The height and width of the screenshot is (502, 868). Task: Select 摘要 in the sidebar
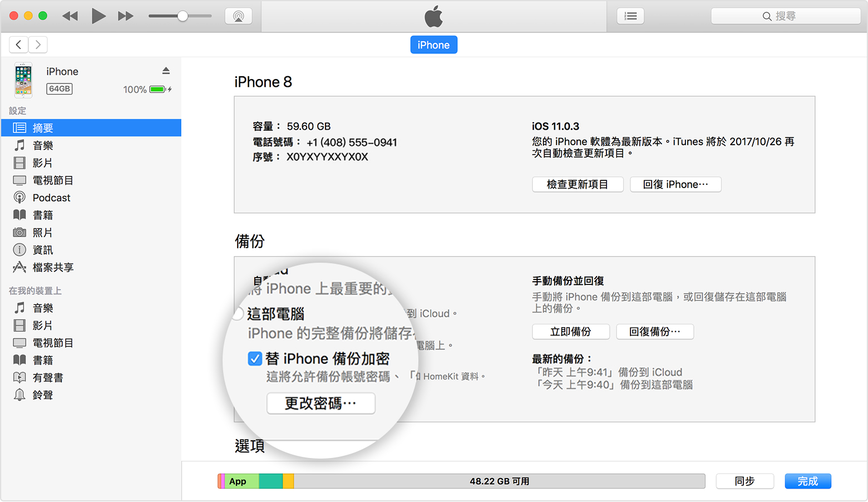43,128
